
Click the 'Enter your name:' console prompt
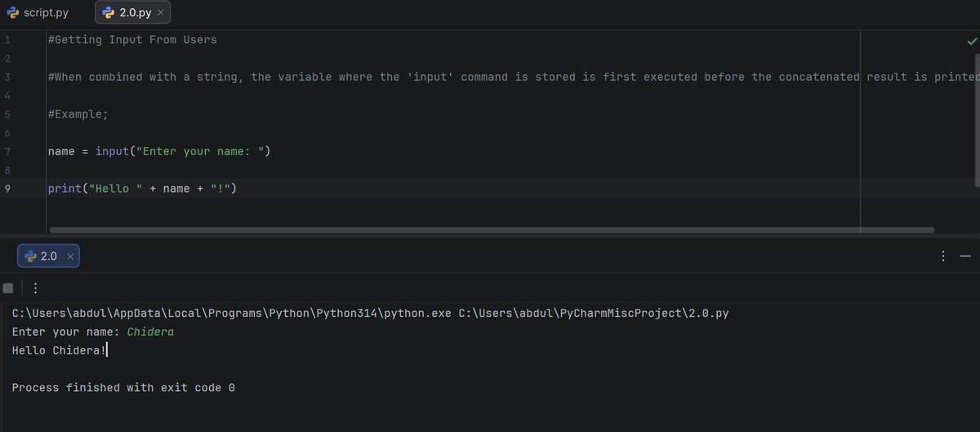pos(66,332)
